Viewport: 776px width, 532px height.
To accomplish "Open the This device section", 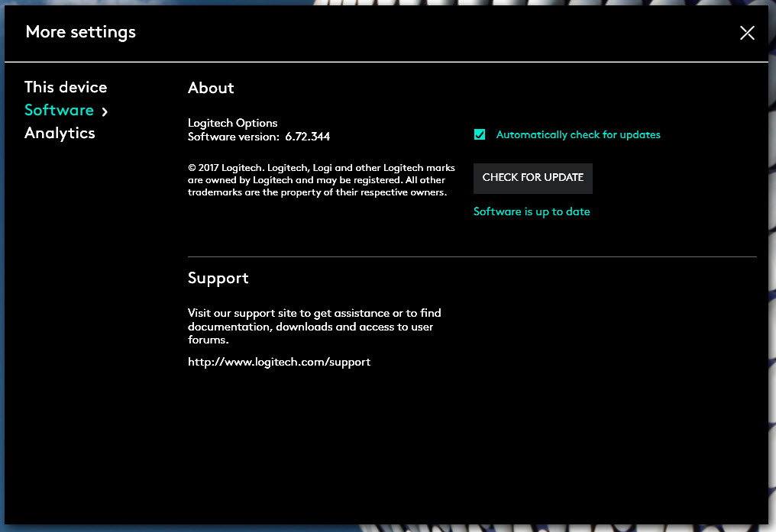I will [x=66, y=87].
